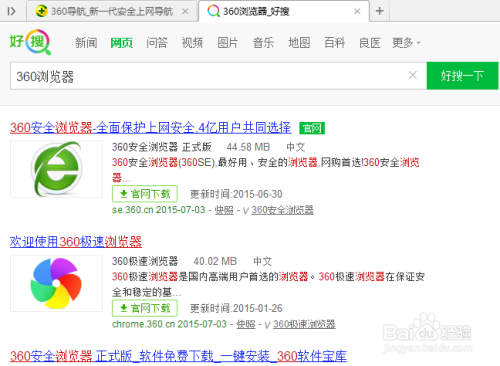Open the 360极速浏览器 verified source link

304,324
